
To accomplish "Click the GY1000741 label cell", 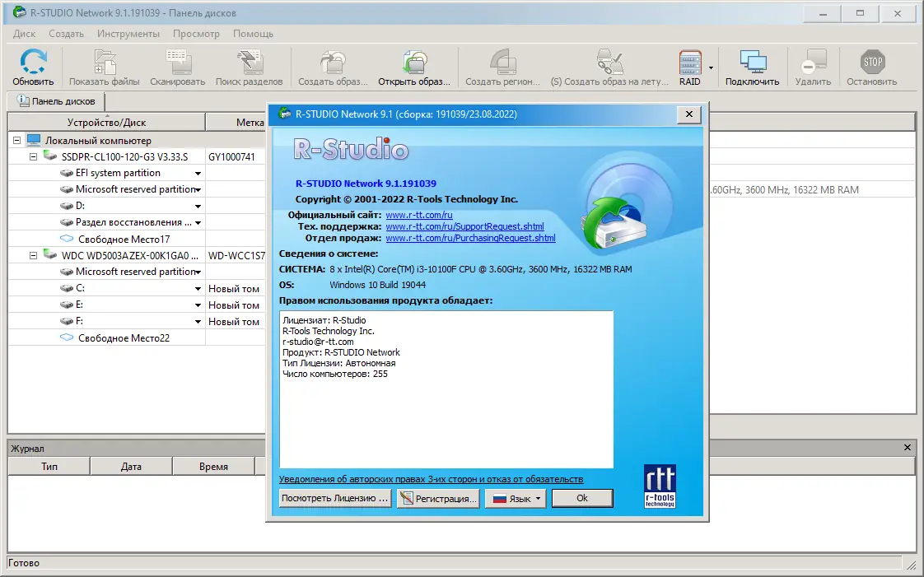I will click(236, 156).
